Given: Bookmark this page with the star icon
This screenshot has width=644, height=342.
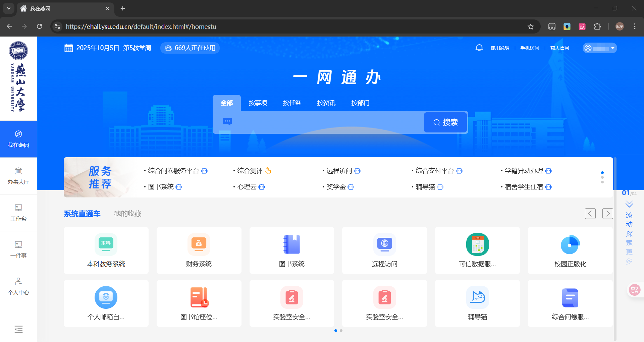Looking at the screenshot, I should 531,26.
